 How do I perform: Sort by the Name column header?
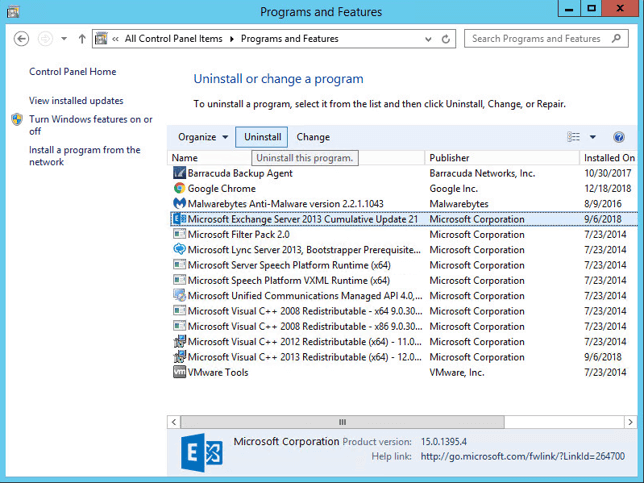coord(296,158)
